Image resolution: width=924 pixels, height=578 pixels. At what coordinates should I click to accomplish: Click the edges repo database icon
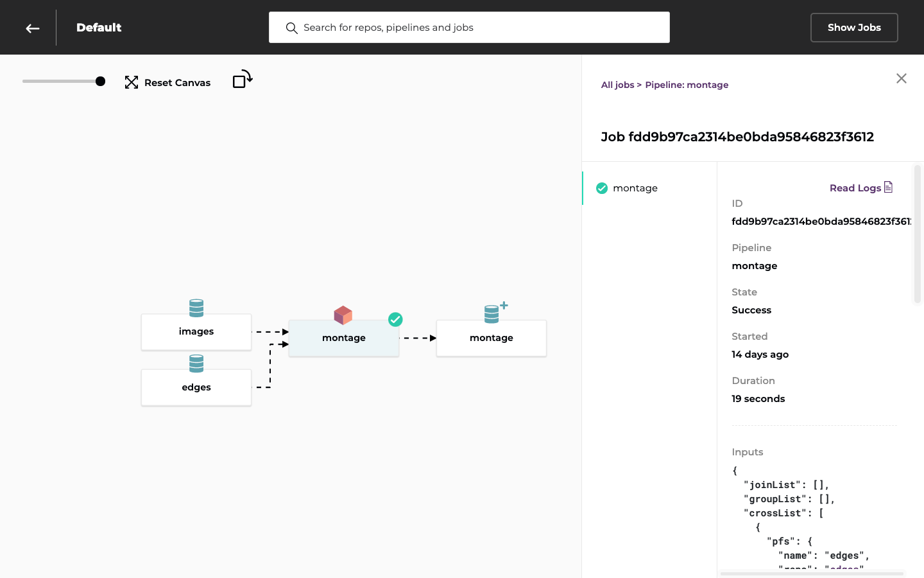click(x=196, y=363)
